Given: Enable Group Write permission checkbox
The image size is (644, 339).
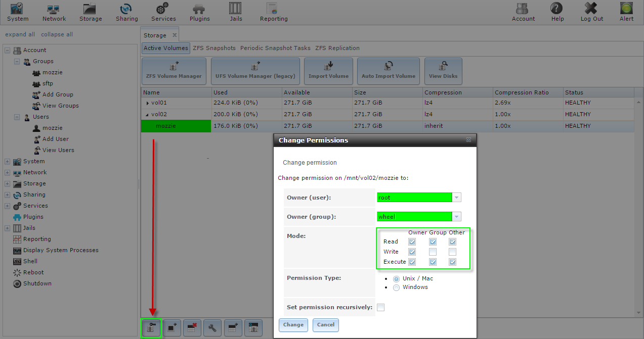Looking at the screenshot, I should [x=433, y=252].
